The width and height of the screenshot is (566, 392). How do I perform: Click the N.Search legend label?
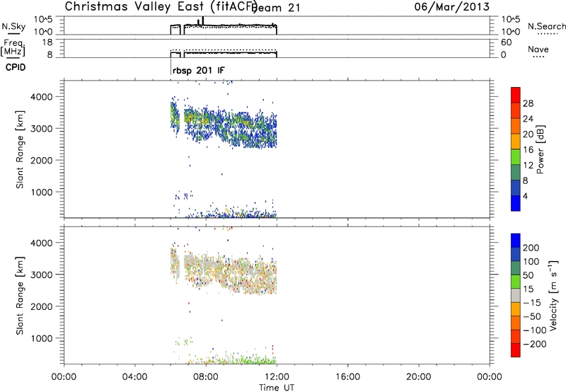click(x=547, y=26)
